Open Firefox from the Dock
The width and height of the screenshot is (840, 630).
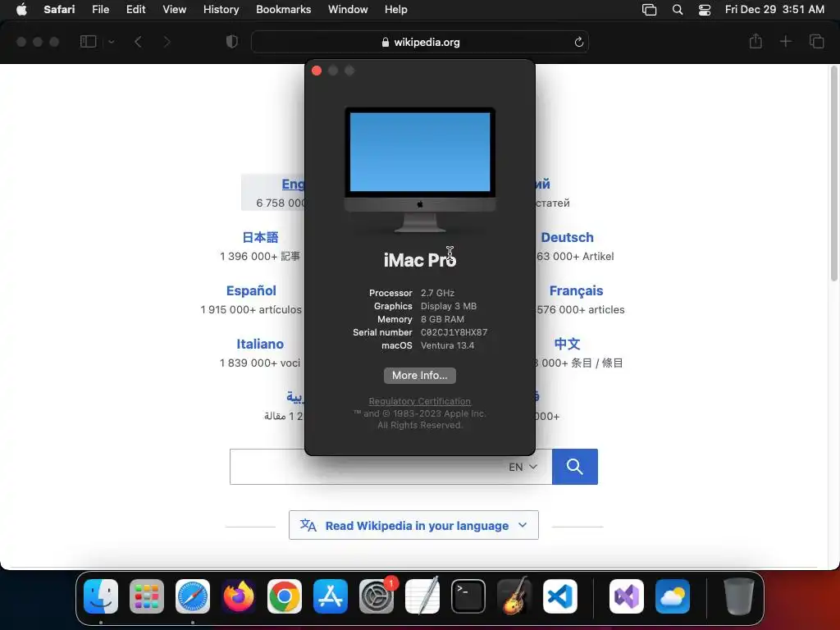tap(239, 596)
